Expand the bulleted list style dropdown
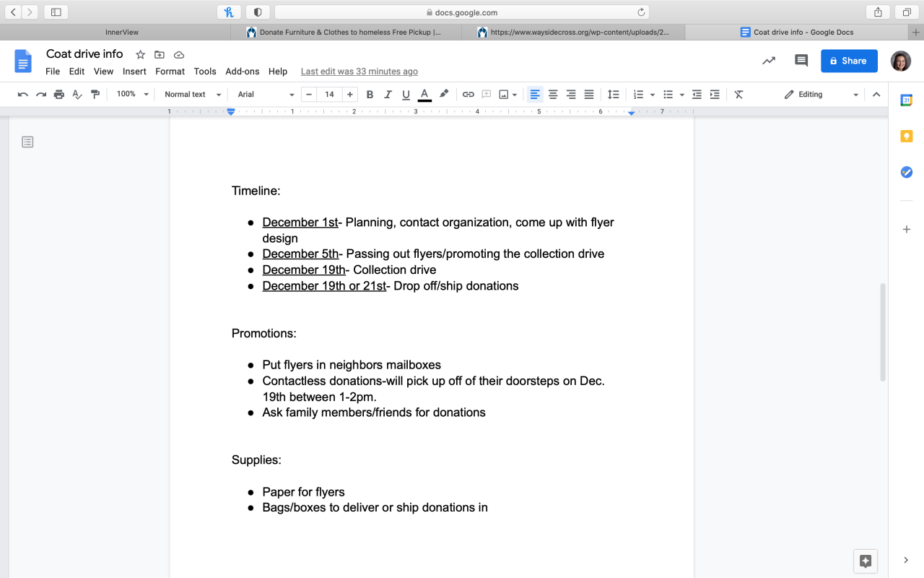924x578 pixels. [682, 95]
